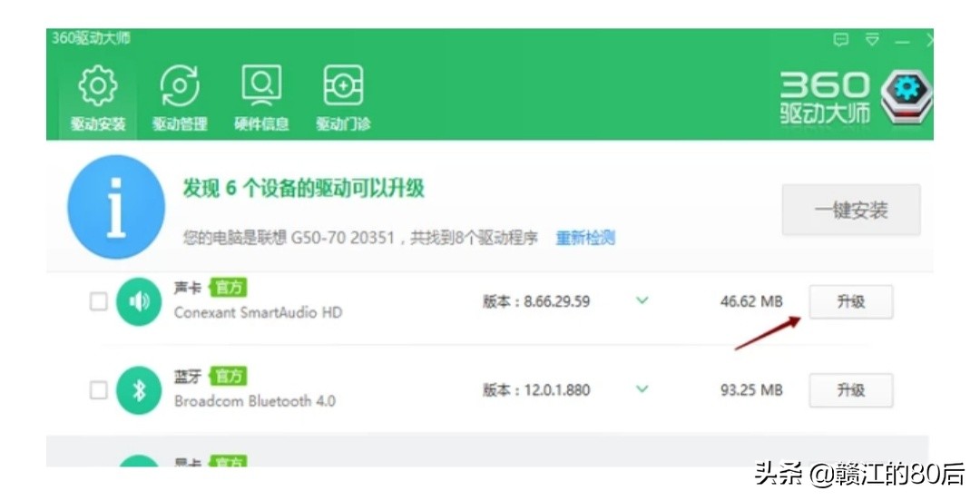Click the 蓝牙 Bluetooth icon
Image resolution: width=980 pixels, height=501 pixels.
(x=139, y=390)
